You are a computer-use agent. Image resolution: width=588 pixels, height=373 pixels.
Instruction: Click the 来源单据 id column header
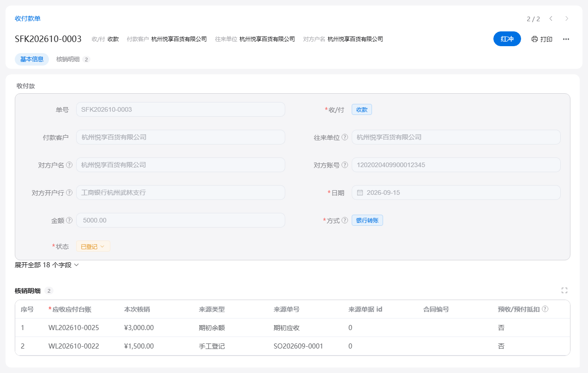coord(366,309)
